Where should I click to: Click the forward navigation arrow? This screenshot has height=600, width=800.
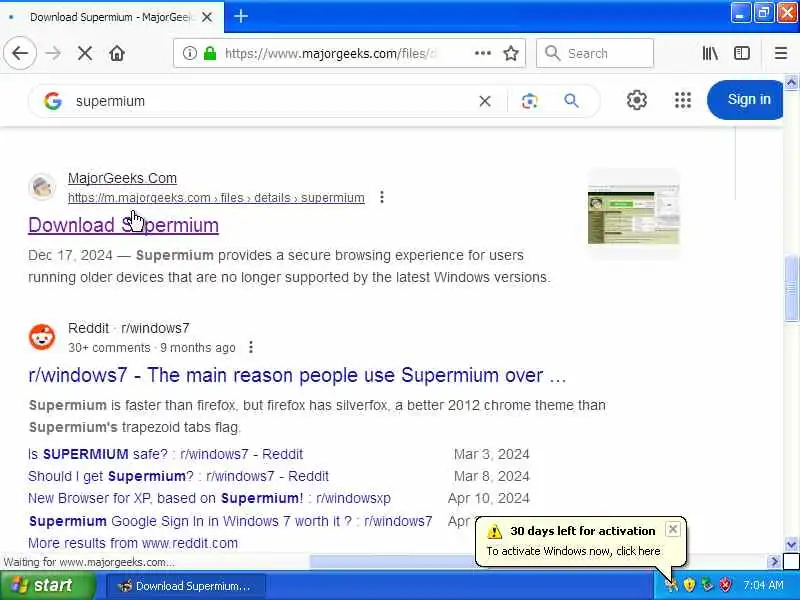[53, 53]
